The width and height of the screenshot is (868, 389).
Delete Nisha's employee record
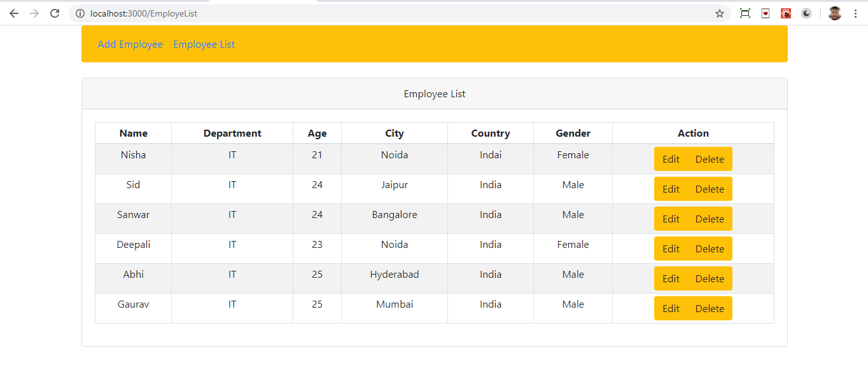click(x=710, y=160)
